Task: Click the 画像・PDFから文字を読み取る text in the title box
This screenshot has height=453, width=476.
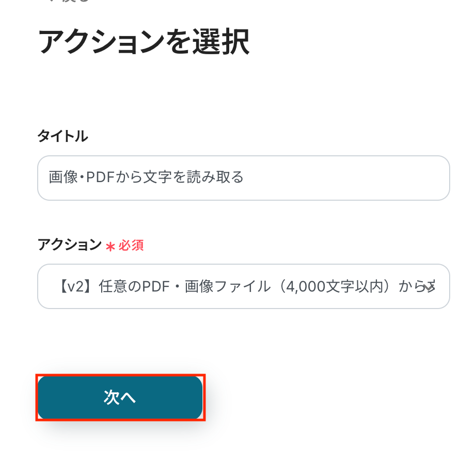Action: 146,178
